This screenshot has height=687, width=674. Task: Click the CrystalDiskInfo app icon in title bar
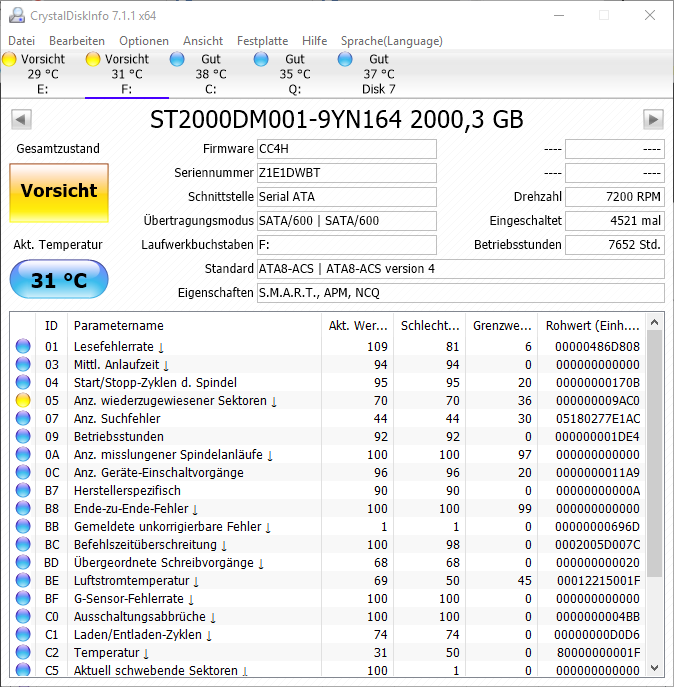pos(17,15)
